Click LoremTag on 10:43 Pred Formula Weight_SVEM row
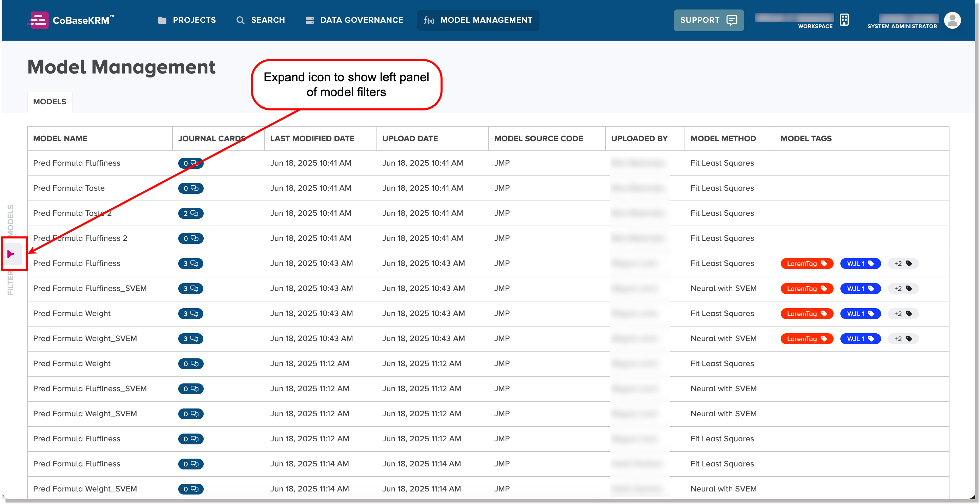The height and width of the screenshot is (504, 980). click(807, 339)
